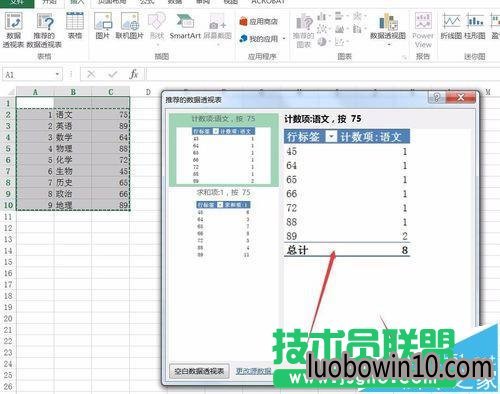Viewport: 500px width, 394px height.
Task: Open Online Pictures (联机图片) icon
Action: click(x=129, y=26)
